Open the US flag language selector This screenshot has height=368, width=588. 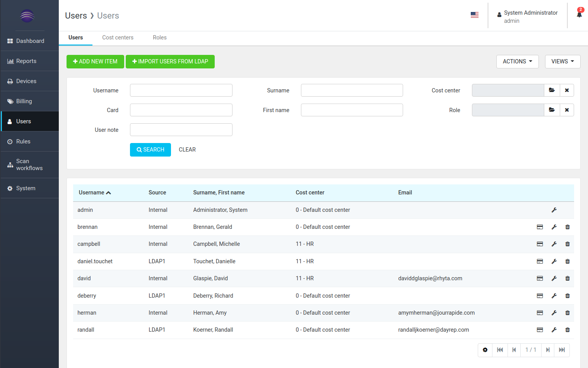click(x=475, y=15)
